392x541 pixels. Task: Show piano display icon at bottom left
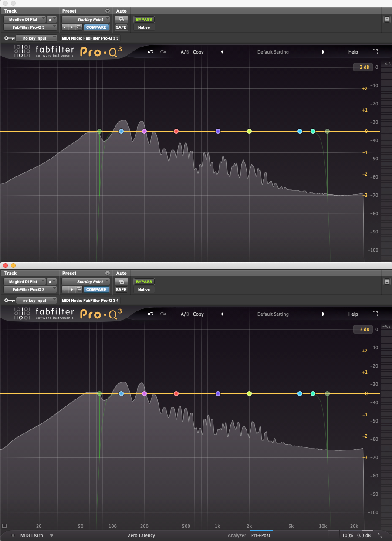4,526
